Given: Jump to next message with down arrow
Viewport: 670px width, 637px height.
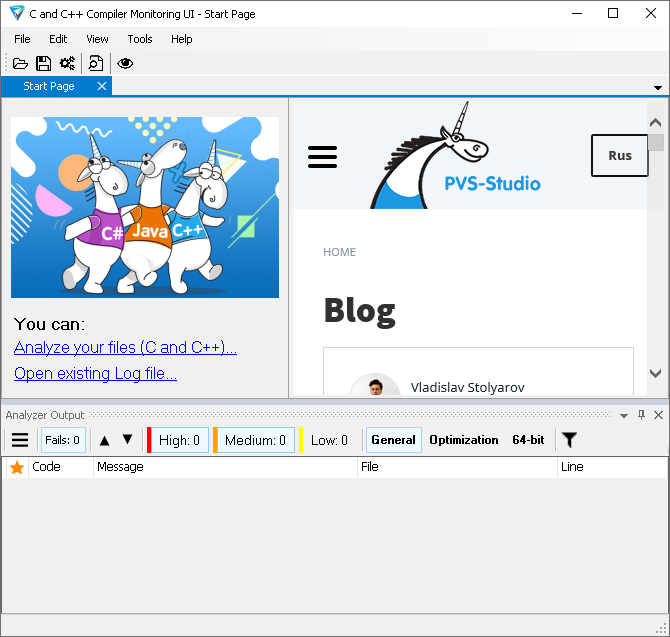Looking at the screenshot, I should (x=127, y=440).
